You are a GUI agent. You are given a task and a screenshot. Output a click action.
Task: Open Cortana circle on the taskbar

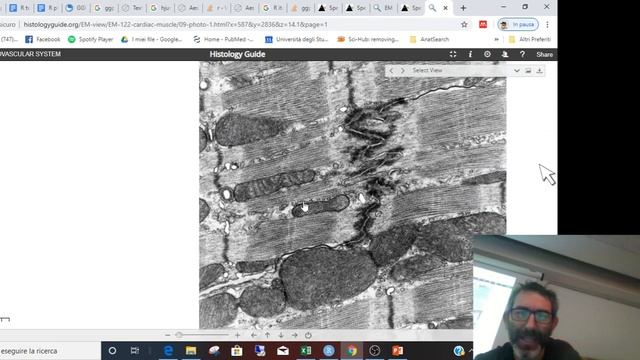(112, 351)
